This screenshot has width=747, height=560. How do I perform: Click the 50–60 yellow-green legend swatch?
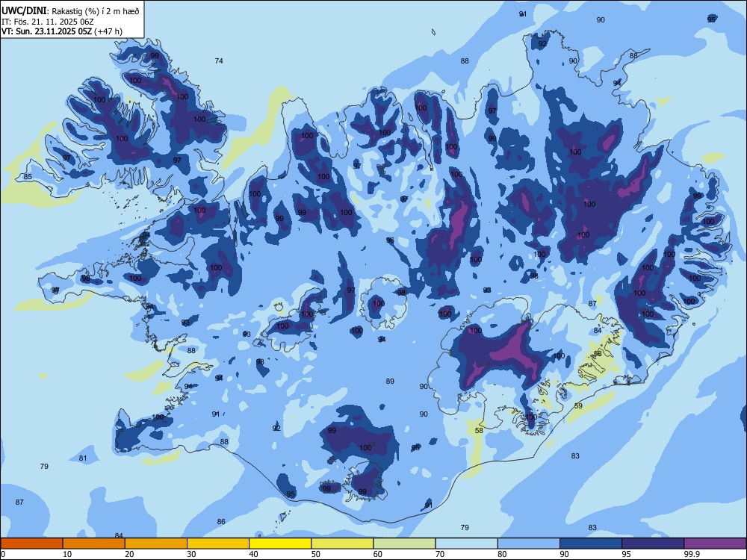click(342, 544)
